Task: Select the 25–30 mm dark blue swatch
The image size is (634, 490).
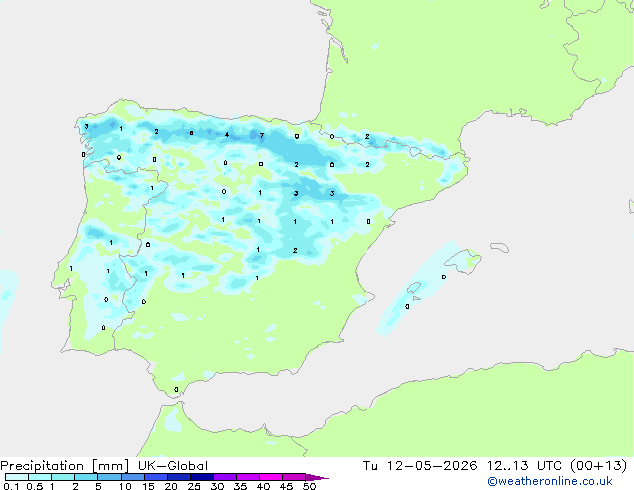Action: 201,477
